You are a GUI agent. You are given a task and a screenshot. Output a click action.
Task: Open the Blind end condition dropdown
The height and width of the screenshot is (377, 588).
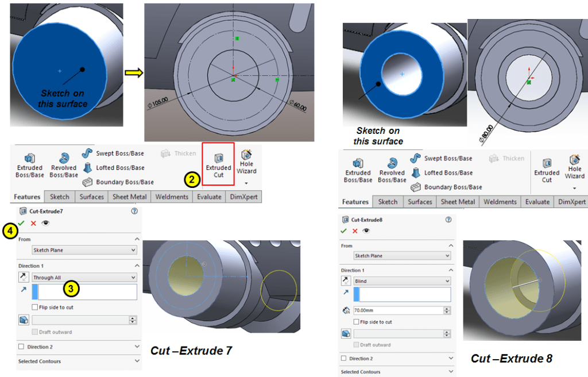pyautogui.click(x=402, y=281)
